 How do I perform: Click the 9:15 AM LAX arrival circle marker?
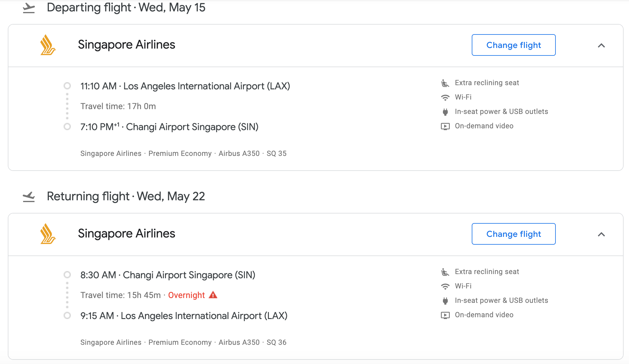click(67, 316)
